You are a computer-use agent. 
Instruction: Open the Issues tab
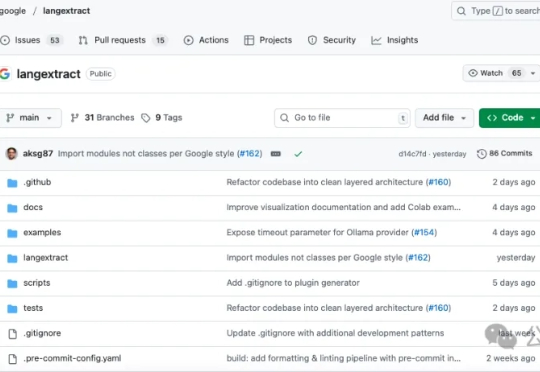(x=32, y=40)
